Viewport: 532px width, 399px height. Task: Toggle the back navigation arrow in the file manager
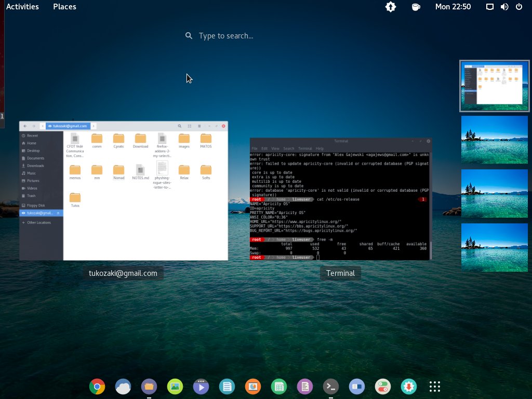24,126
